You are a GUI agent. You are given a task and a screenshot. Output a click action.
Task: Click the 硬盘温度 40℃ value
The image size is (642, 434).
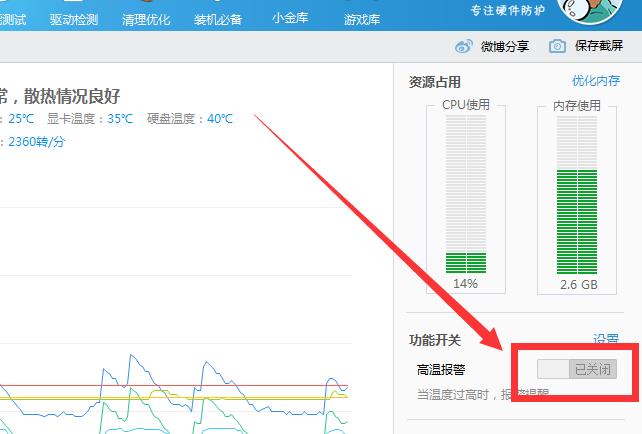[x=220, y=119]
